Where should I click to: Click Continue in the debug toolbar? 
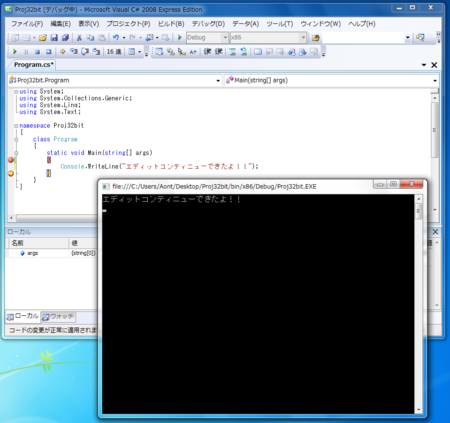point(15,52)
